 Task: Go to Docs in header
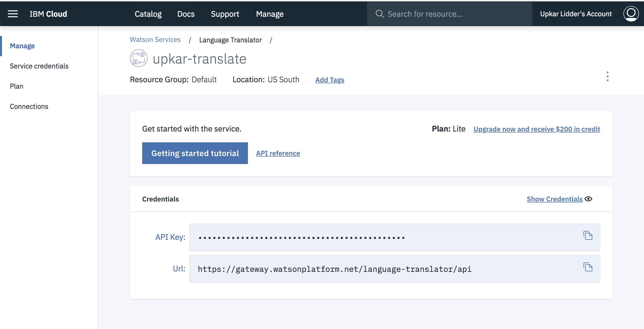[x=186, y=14]
